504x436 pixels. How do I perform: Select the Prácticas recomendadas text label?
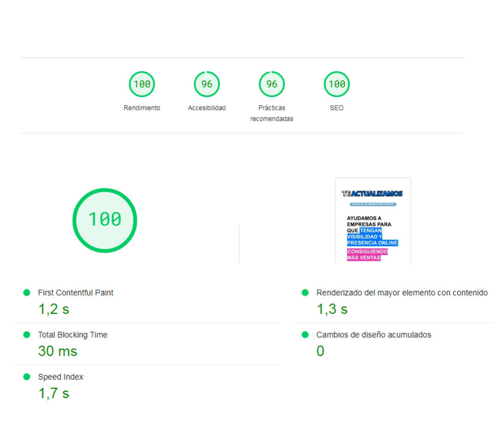tap(272, 113)
